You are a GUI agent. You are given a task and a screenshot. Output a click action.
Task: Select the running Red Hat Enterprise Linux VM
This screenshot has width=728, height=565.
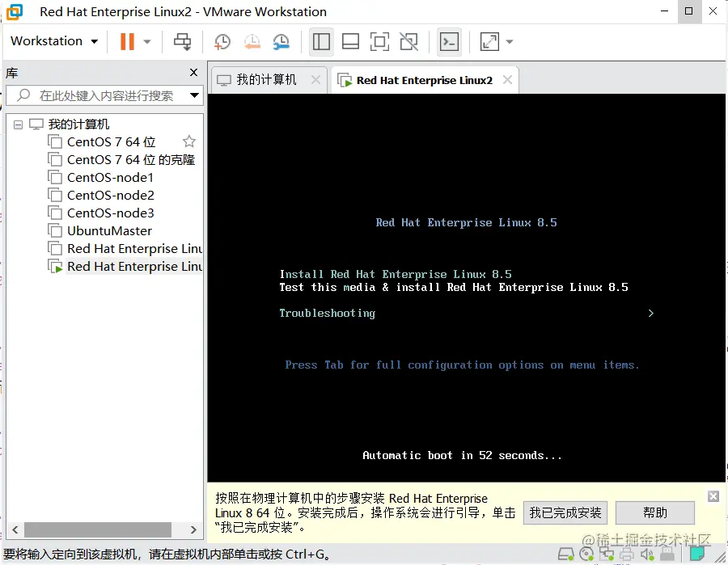134,266
